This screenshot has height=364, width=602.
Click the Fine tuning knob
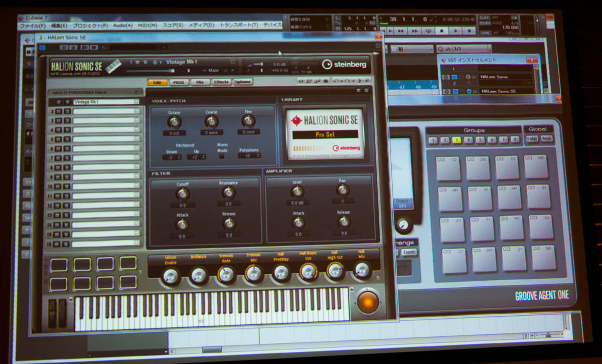(248, 121)
